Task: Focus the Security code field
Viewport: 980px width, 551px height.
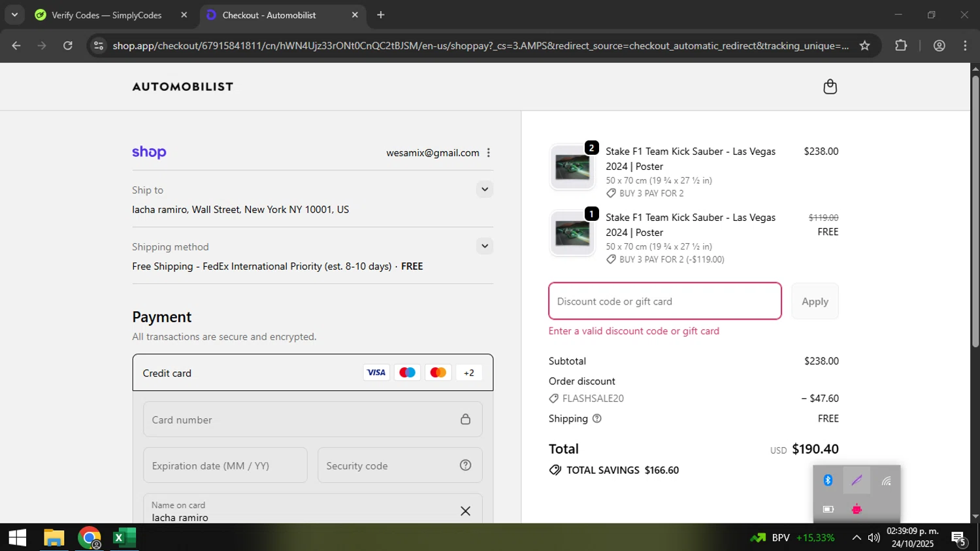Action: (x=400, y=465)
